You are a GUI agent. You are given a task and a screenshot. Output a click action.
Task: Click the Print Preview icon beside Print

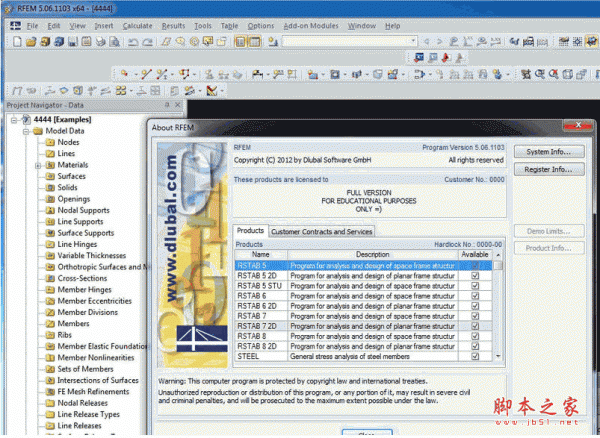point(114,41)
